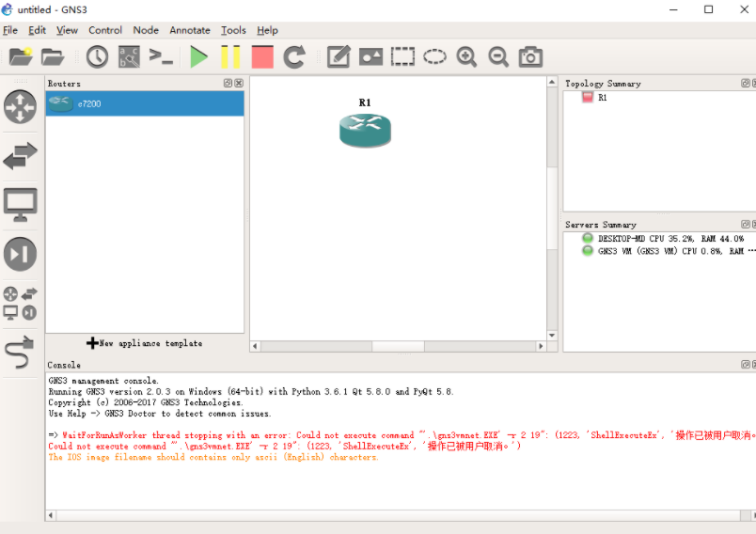Image resolution: width=756 pixels, height=534 pixels.
Task: Open the Node menu
Action: click(x=146, y=30)
